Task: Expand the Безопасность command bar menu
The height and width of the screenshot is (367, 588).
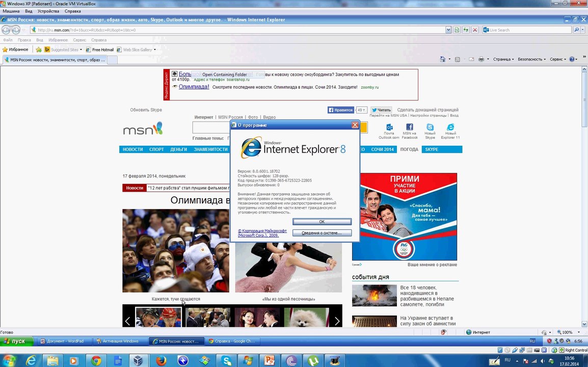Action: 531,59
